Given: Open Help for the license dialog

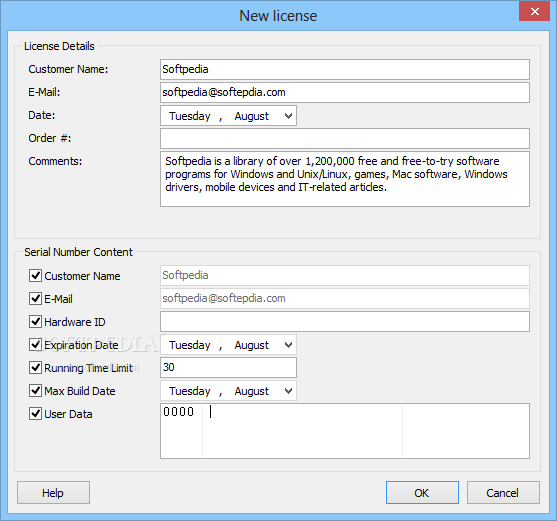Looking at the screenshot, I should point(53,493).
